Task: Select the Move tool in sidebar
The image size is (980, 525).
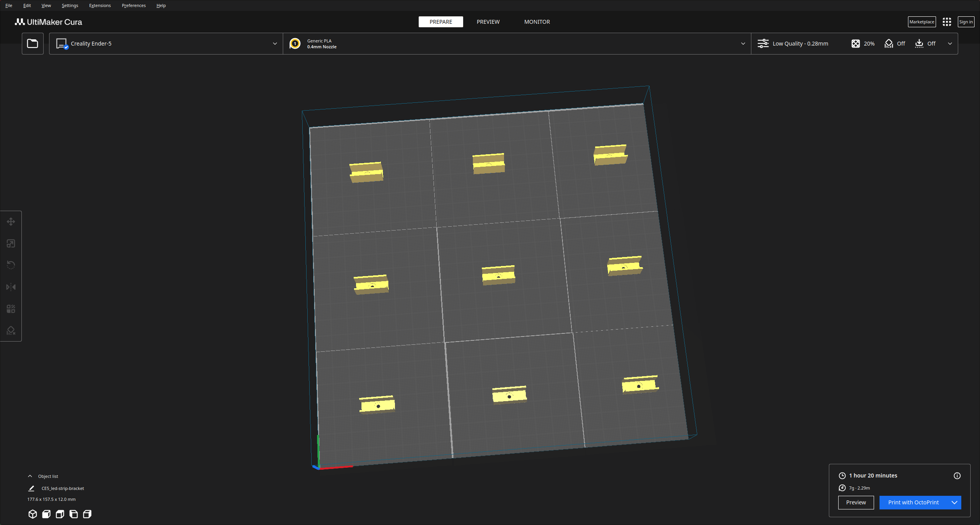Action: point(12,221)
